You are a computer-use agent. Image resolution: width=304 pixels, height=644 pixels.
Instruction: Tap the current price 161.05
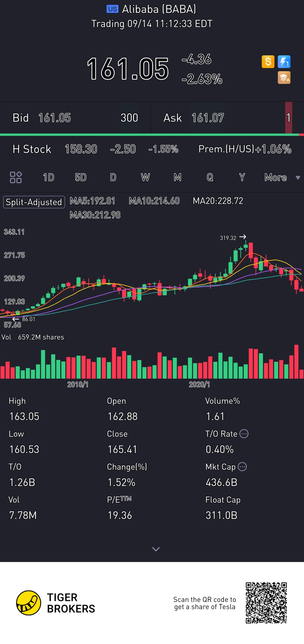pyautogui.click(x=128, y=68)
